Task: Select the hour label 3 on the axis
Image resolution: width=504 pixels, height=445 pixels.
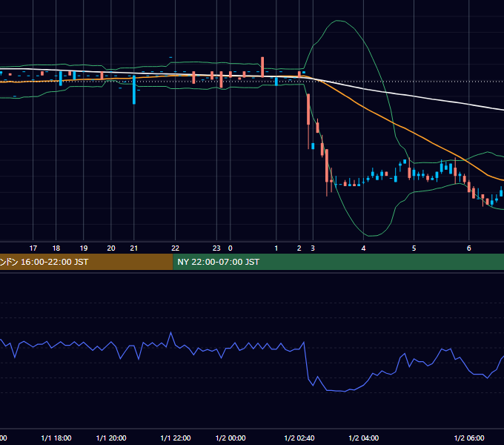Action: click(x=313, y=248)
